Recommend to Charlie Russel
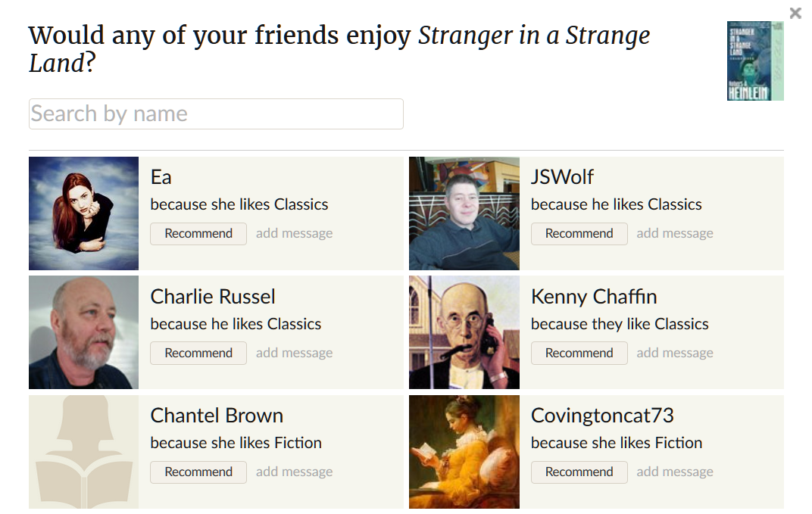The image size is (812, 514). pos(198,353)
